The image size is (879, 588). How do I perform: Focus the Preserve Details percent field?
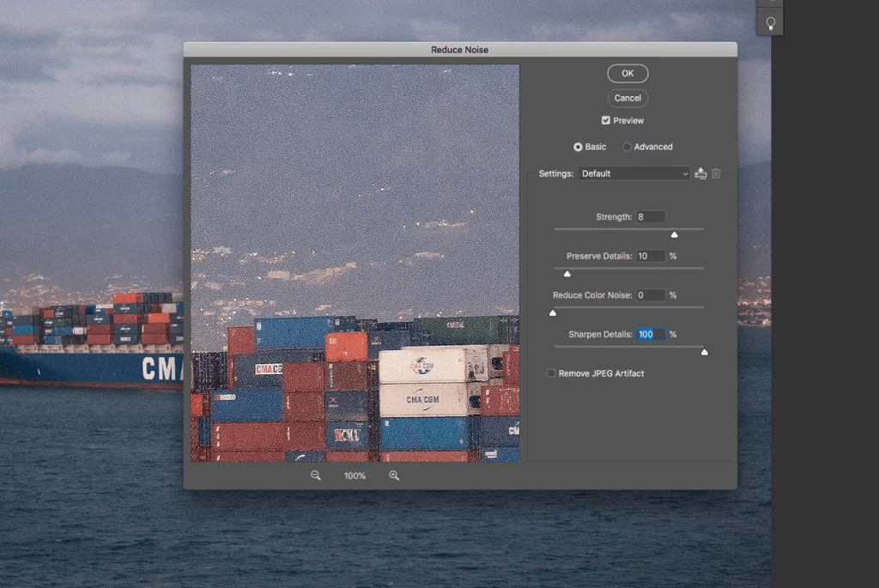click(x=651, y=256)
